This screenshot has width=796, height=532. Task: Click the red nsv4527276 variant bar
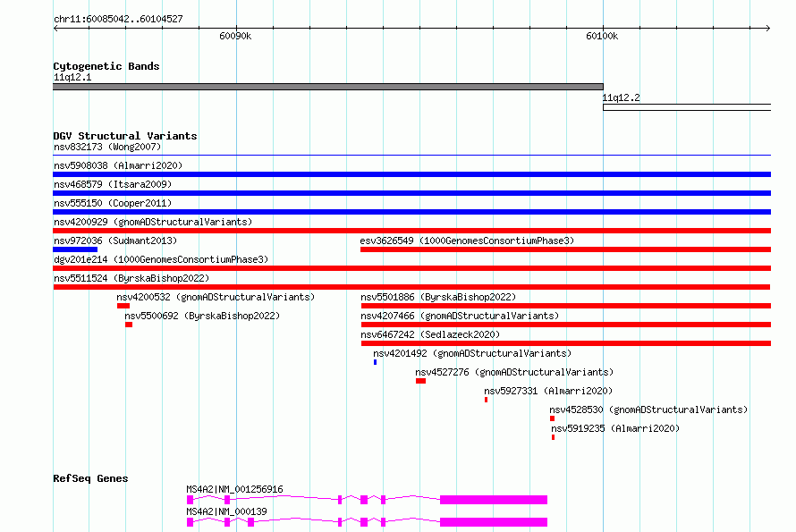[421, 381]
